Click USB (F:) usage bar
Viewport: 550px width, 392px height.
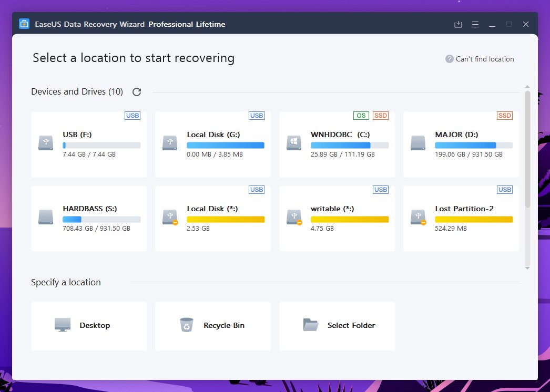coord(101,145)
